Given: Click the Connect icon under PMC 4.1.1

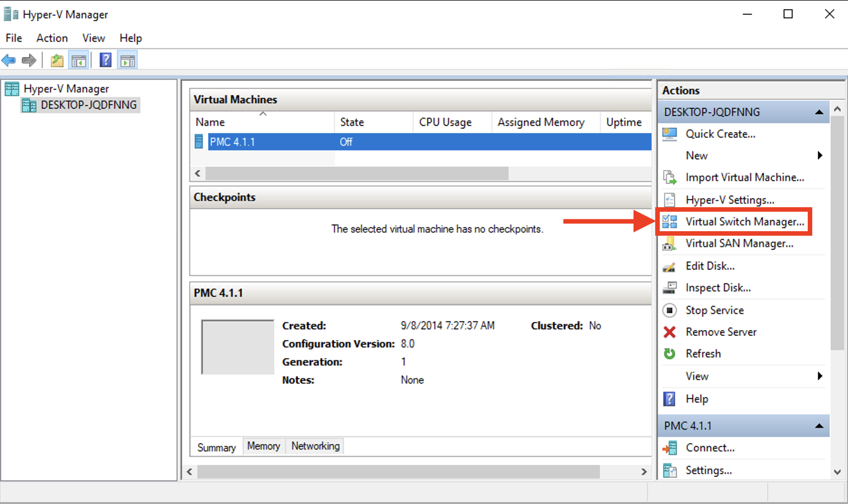Looking at the screenshot, I should tap(670, 448).
